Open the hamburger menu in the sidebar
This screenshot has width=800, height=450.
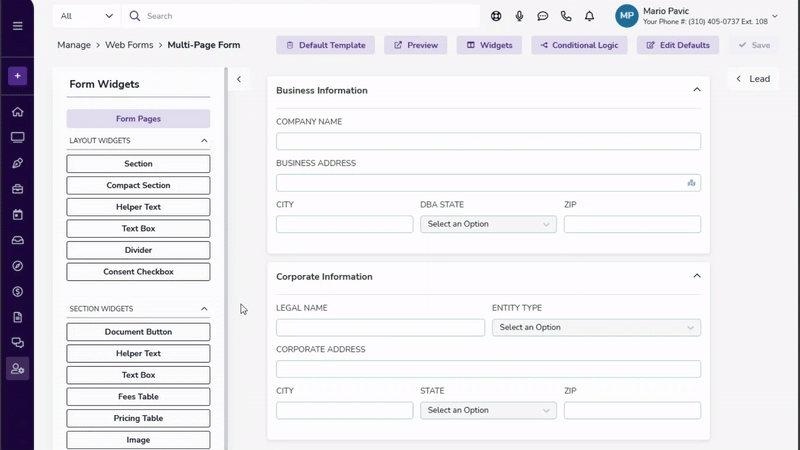17,26
